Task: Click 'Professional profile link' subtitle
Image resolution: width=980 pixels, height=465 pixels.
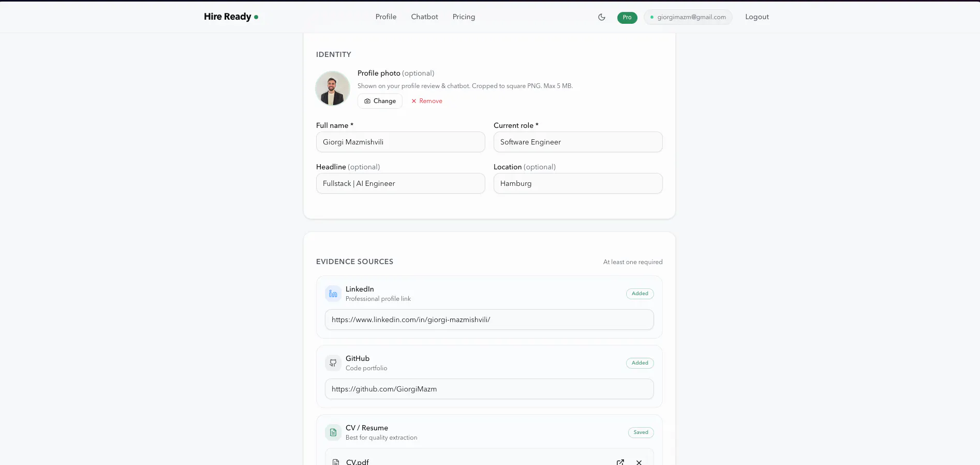Action: pyautogui.click(x=378, y=299)
